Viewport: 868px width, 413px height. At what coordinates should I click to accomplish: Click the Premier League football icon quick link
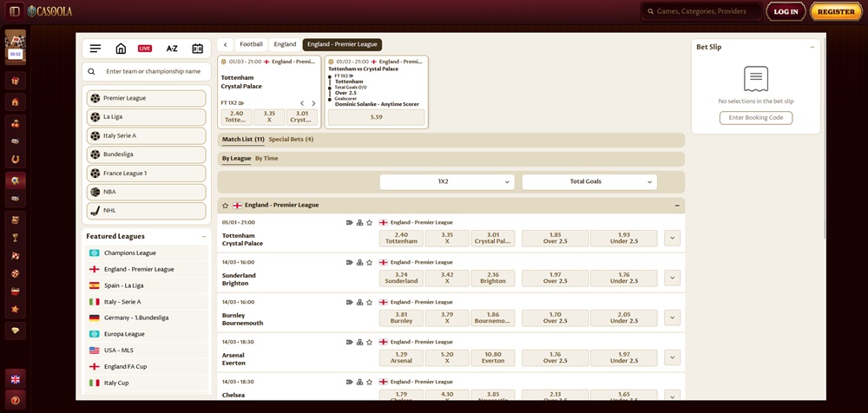pyautogui.click(x=95, y=98)
